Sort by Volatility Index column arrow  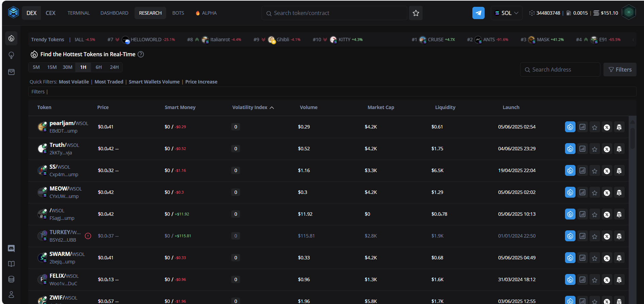(x=272, y=107)
